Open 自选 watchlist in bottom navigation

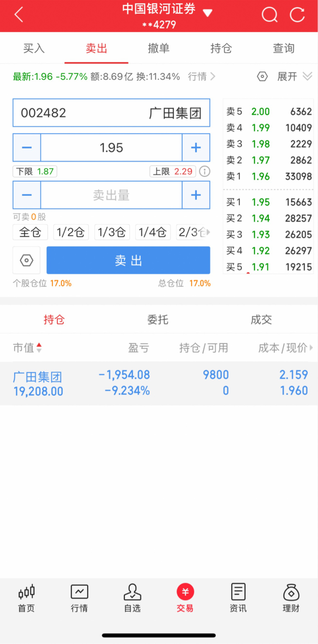(x=132, y=598)
